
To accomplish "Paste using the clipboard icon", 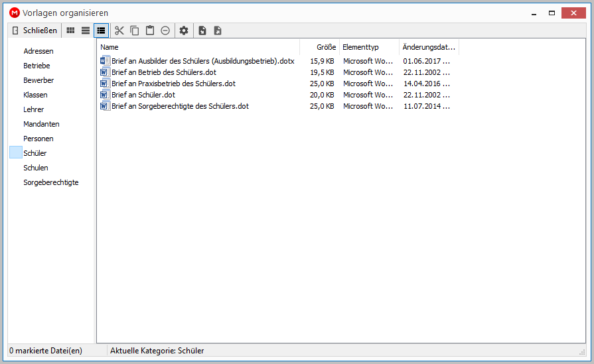I will pyautogui.click(x=150, y=30).
